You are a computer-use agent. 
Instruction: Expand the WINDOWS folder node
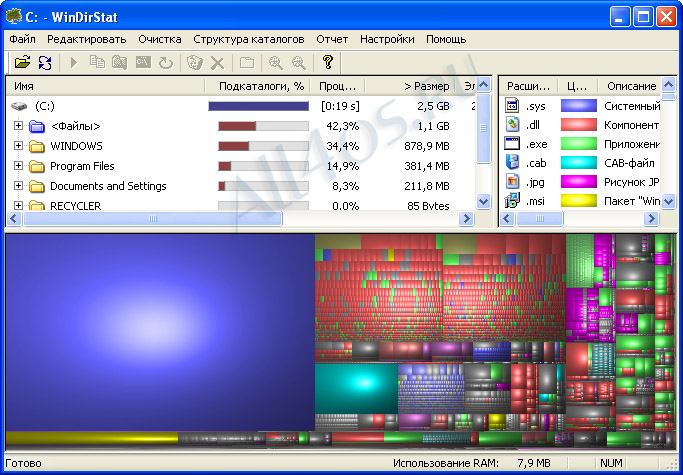point(18,146)
